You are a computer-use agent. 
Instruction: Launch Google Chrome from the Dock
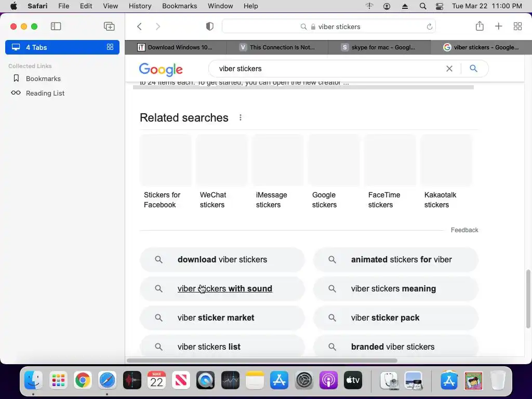pyautogui.click(x=83, y=380)
